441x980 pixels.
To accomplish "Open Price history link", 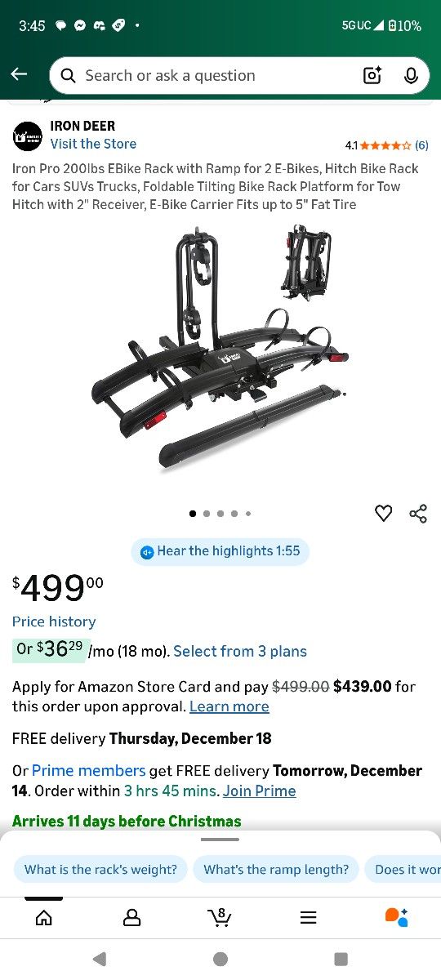I will coord(54,621).
